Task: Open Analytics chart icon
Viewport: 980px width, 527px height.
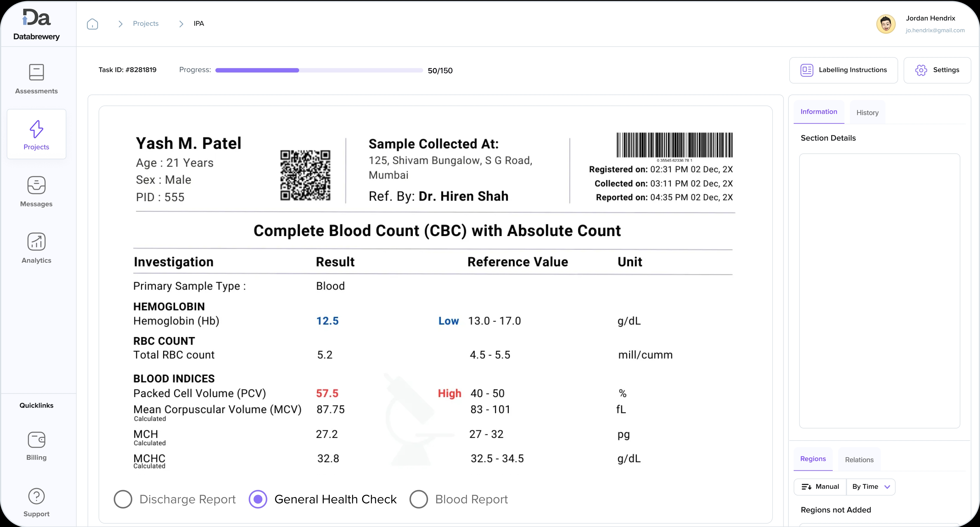Action: [36, 242]
